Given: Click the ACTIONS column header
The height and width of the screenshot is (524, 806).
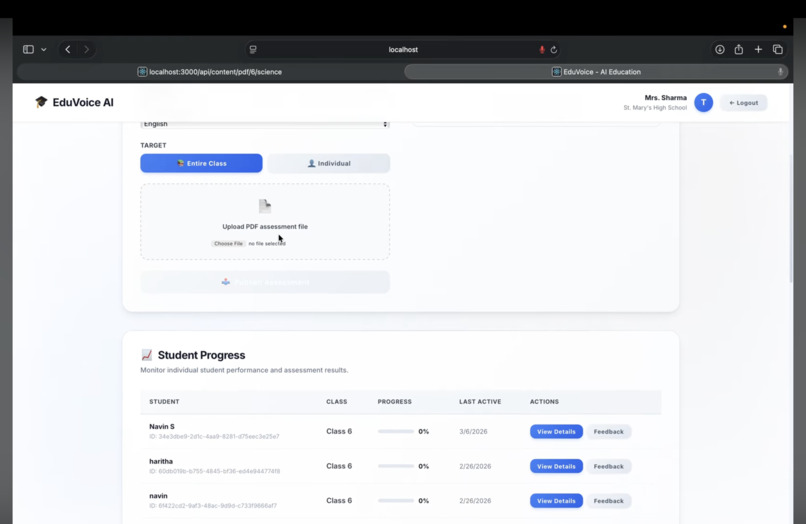Looking at the screenshot, I should (x=544, y=402).
